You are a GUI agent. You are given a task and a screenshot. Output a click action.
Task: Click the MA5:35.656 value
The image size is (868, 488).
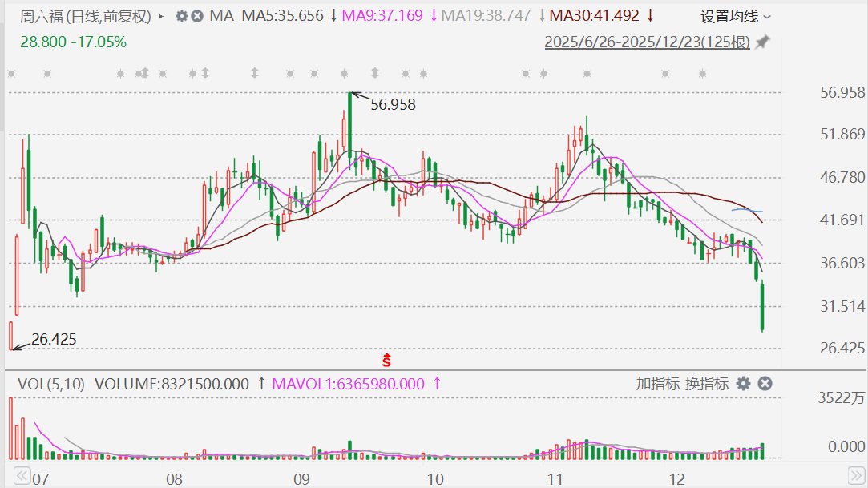click(x=282, y=15)
